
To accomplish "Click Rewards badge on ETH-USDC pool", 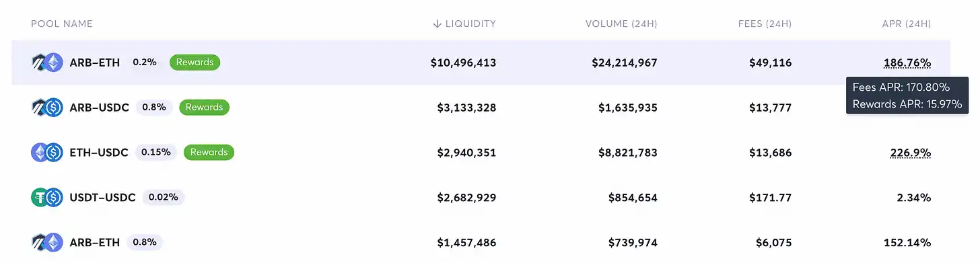I will [x=209, y=153].
